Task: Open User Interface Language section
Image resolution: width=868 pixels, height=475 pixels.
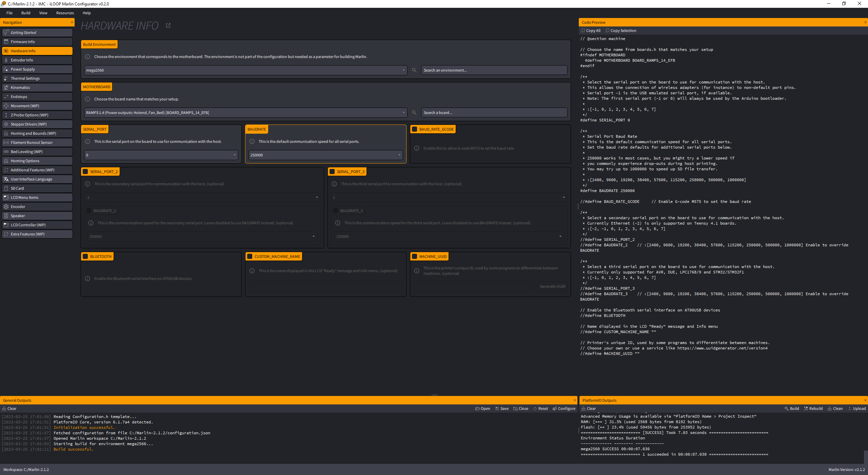Action: coord(37,179)
